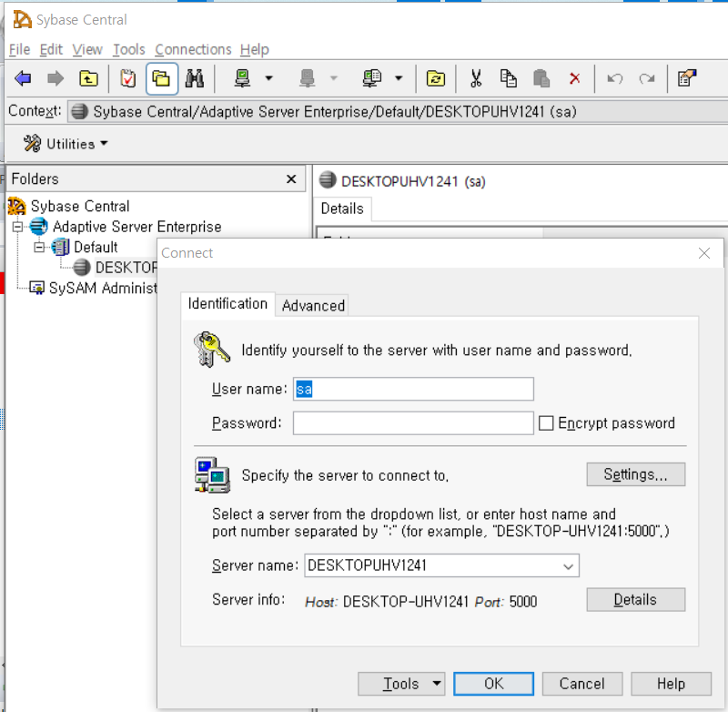The image size is (728, 712).
Task: Open the Edit menu
Action: [x=51, y=49]
